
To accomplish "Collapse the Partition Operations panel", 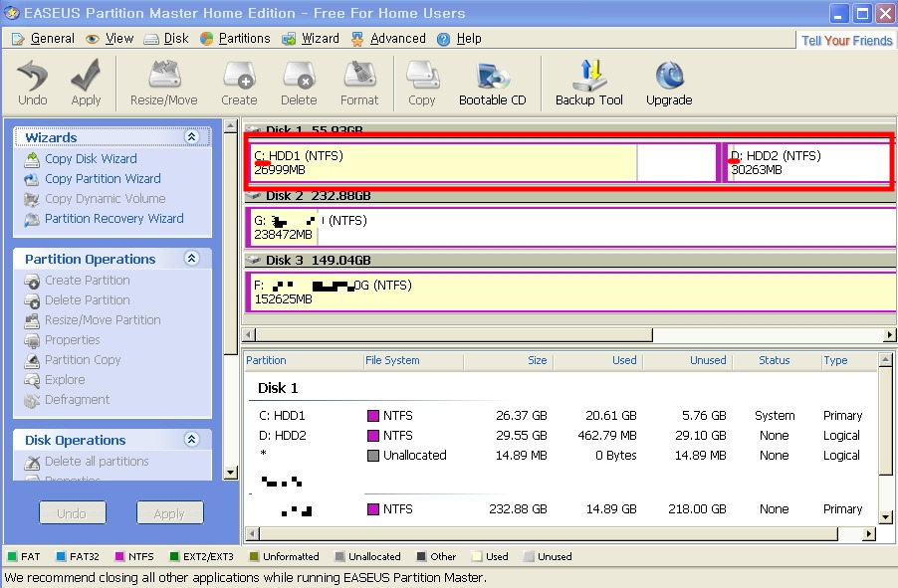I will click(x=192, y=259).
